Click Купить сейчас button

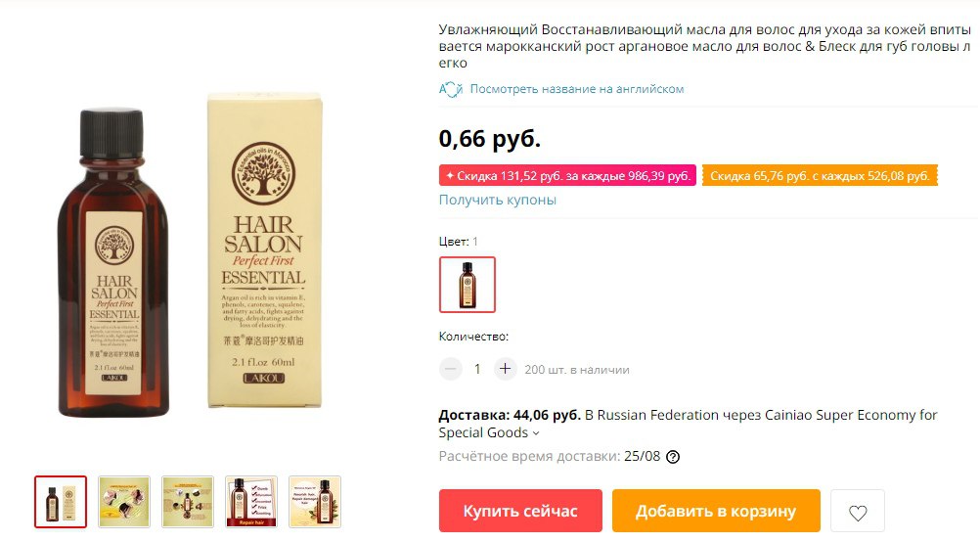click(520, 511)
